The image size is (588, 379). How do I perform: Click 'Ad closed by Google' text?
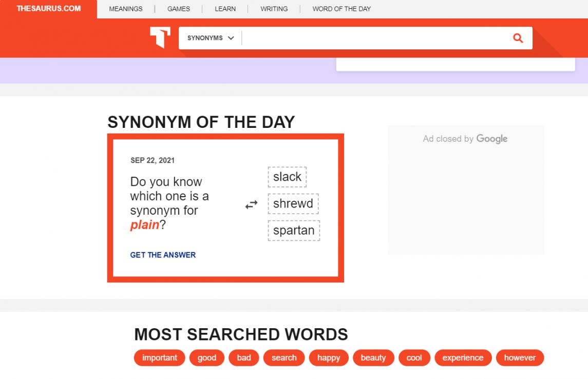(465, 139)
